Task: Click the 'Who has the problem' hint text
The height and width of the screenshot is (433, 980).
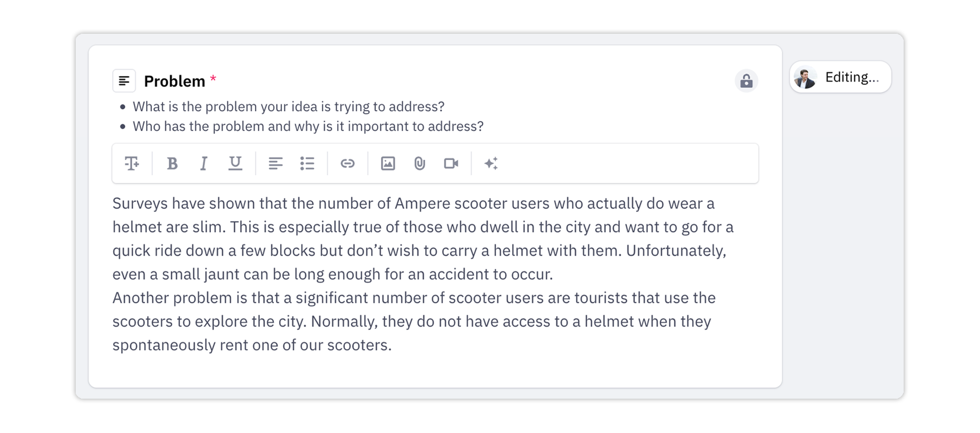Action: (x=308, y=126)
